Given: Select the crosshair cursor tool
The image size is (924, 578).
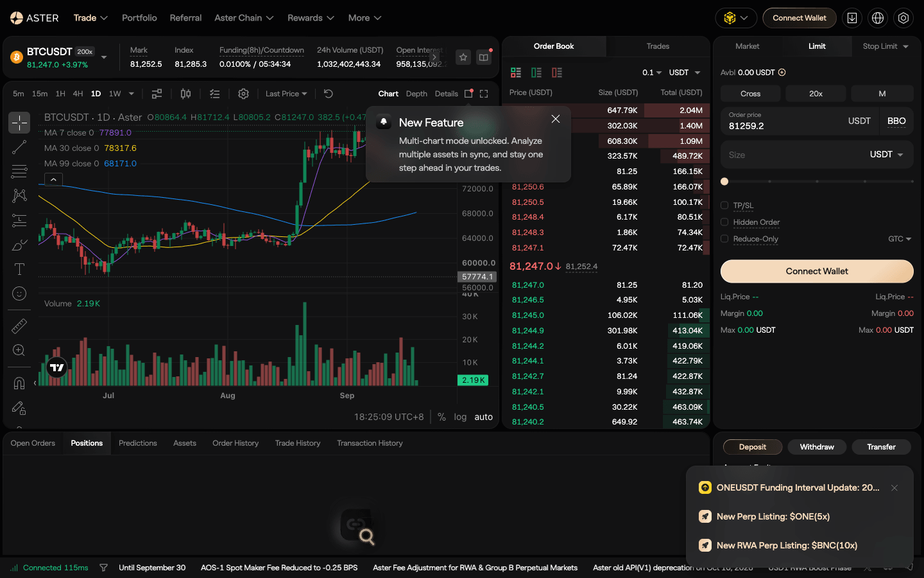Looking at the screenshot, I should click(19, 123).
